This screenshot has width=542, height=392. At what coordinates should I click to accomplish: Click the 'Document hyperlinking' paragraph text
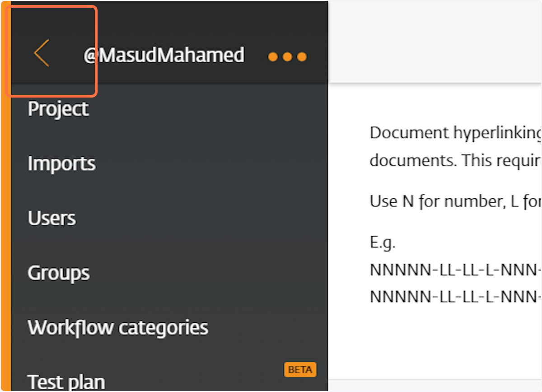coord(456,146)
